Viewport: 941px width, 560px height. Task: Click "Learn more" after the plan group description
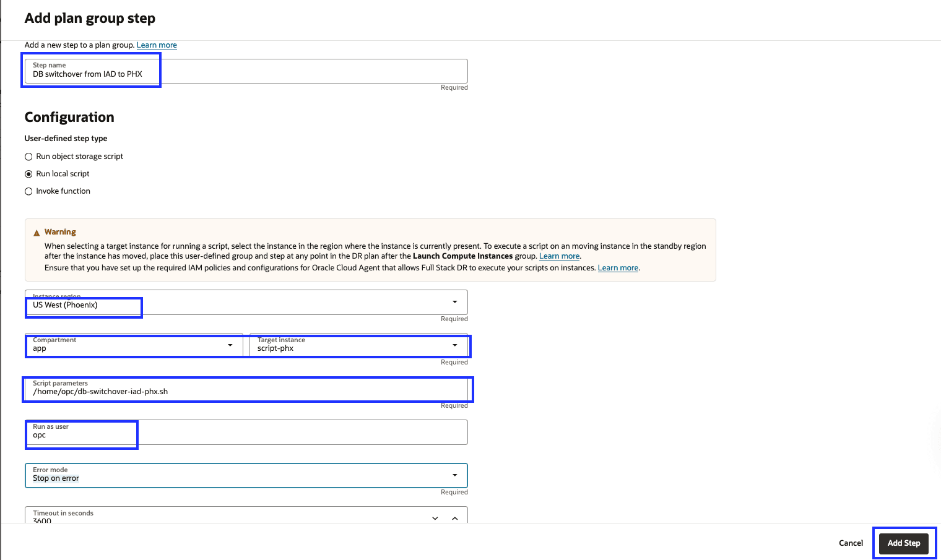[x=156, y=45]
